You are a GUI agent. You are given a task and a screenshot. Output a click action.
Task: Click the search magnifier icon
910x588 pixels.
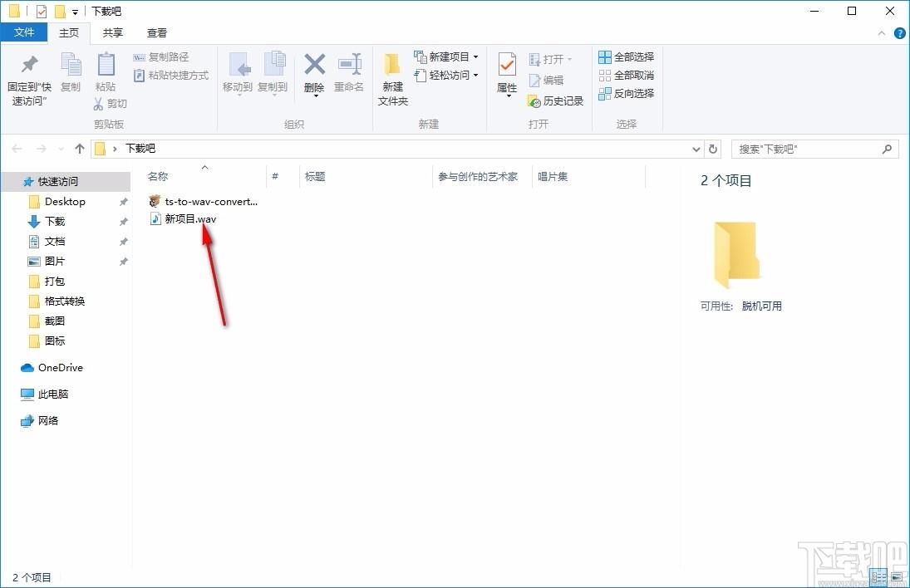(887, 149)
